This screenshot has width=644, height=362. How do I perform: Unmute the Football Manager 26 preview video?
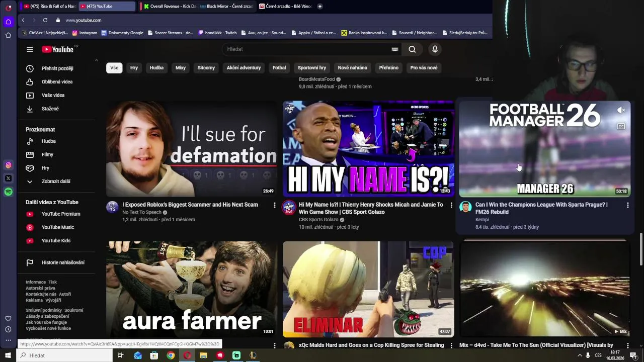(621, 110)
